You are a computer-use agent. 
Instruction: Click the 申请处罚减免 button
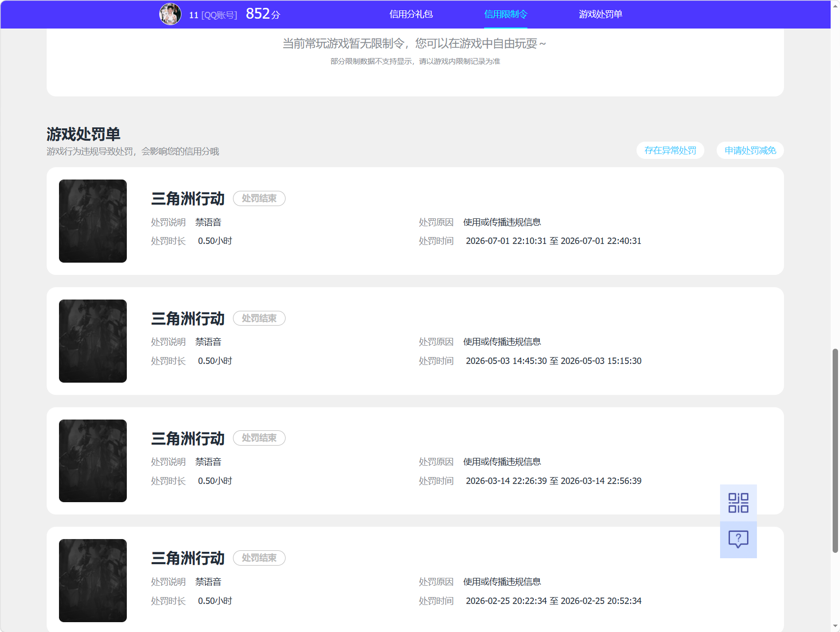(750, 150)
